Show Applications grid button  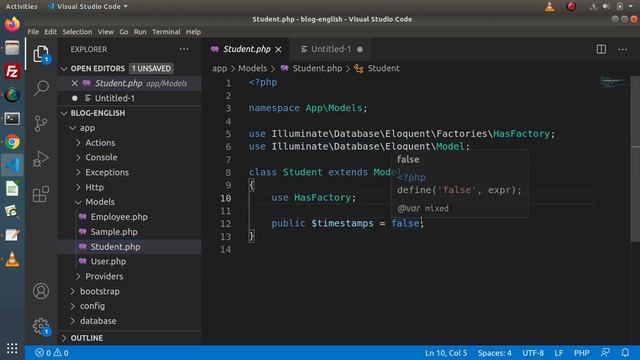click(x=12, y=348)
